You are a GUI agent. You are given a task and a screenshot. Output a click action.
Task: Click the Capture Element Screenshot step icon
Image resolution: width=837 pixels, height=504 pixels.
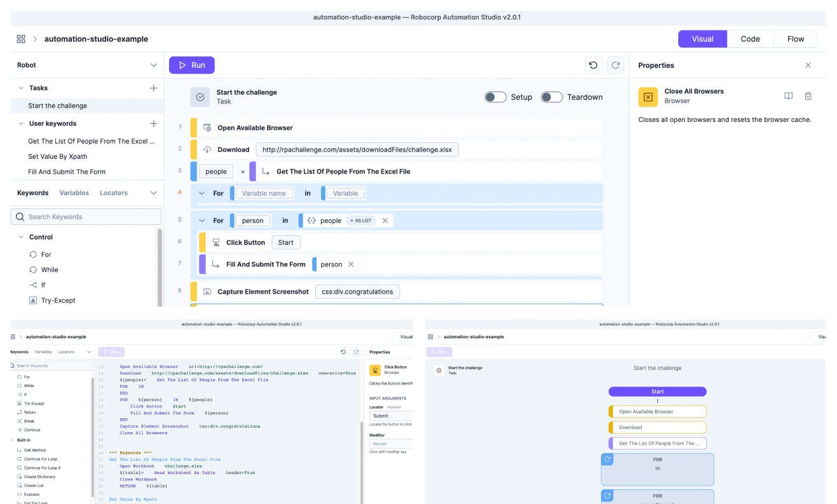tap(207, 292)
